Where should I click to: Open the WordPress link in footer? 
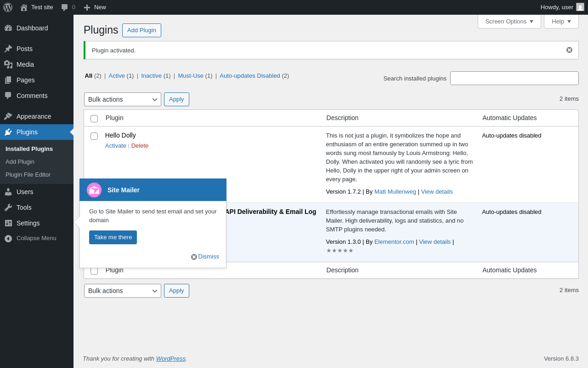171,358
